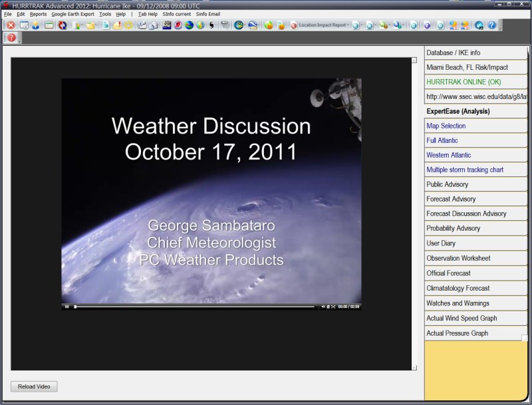Image resolution: width=532 pixels, height=405 pixels.
Task: Click the Reload Video button
Action: [34, 386]
